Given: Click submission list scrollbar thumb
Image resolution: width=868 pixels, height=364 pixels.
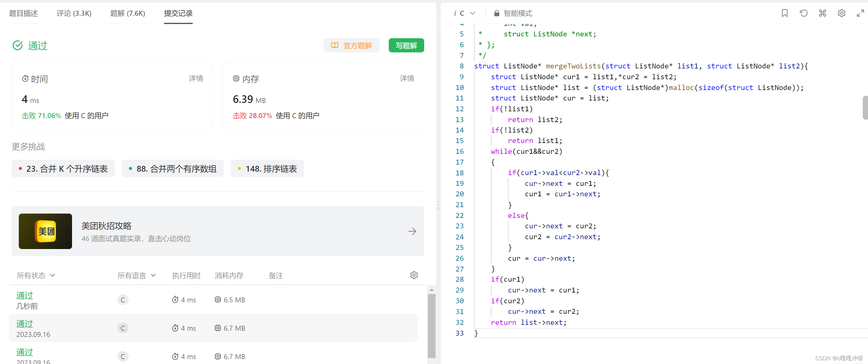Looking at the screenshot, I should click(x=431, y=325).
